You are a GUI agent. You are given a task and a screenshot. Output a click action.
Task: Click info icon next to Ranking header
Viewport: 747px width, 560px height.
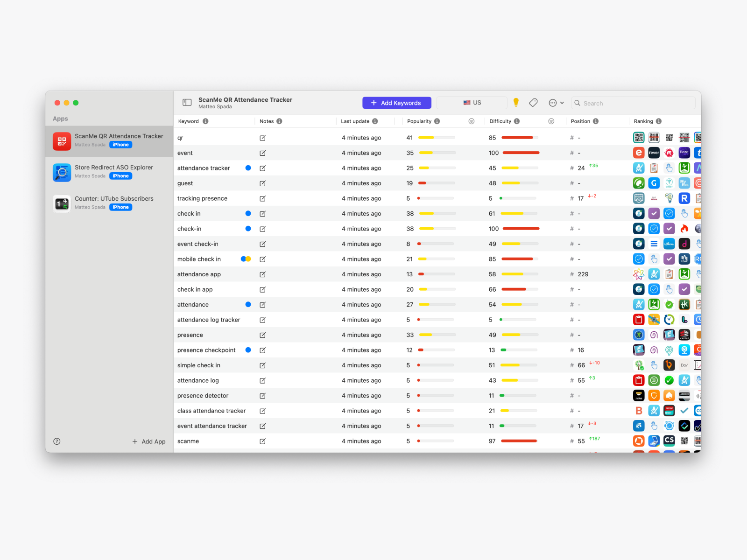(x=659, y=121)
